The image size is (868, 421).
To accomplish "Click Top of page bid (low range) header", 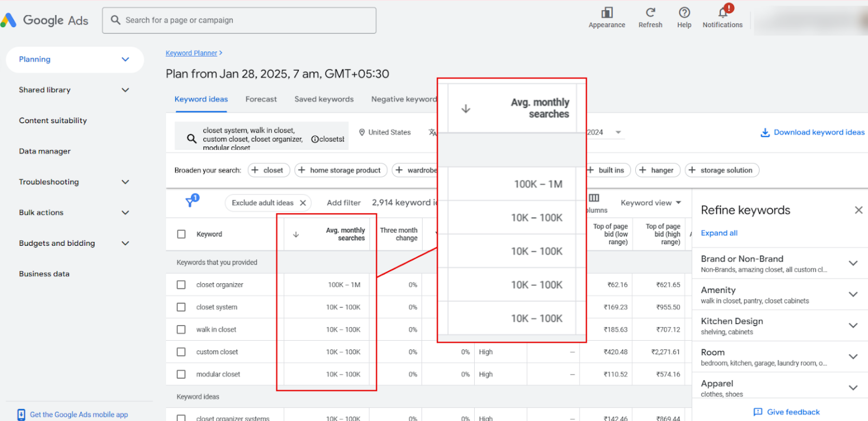I will click(x=610, y=235).
